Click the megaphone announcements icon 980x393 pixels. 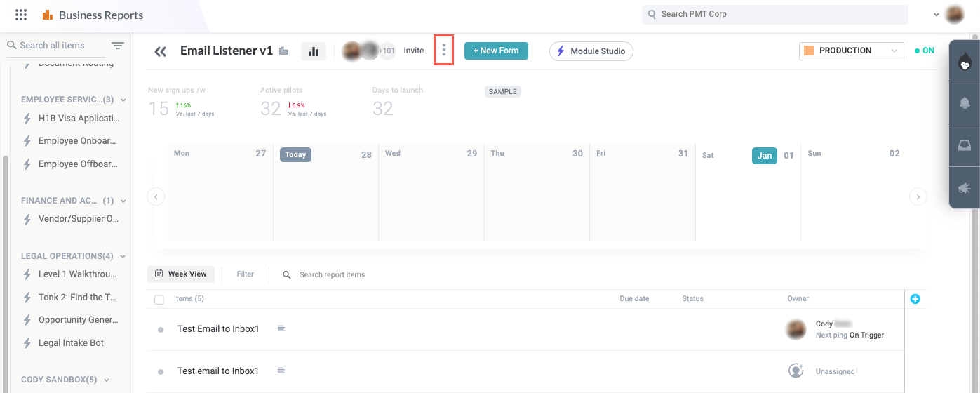click(965, 187)
